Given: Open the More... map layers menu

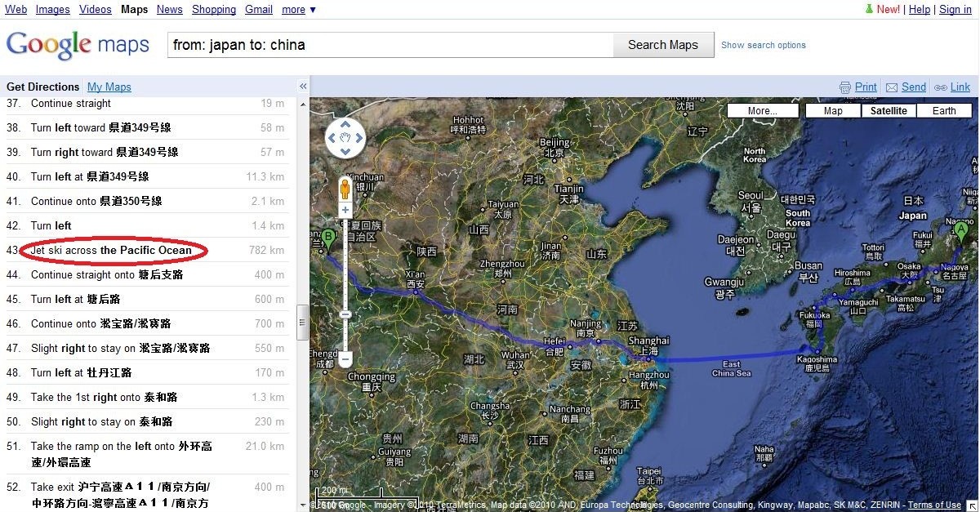Looking at the screenshot, I should click(x=761, y=111).
